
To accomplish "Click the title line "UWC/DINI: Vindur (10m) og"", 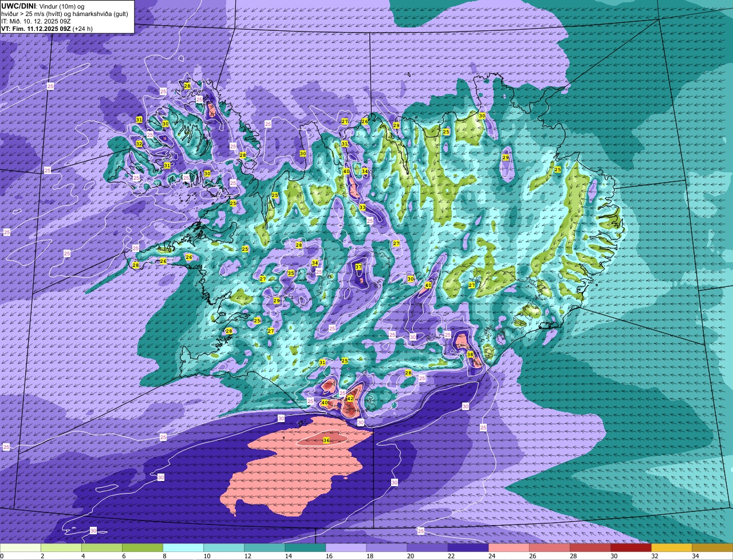I will tap(43, 6).
